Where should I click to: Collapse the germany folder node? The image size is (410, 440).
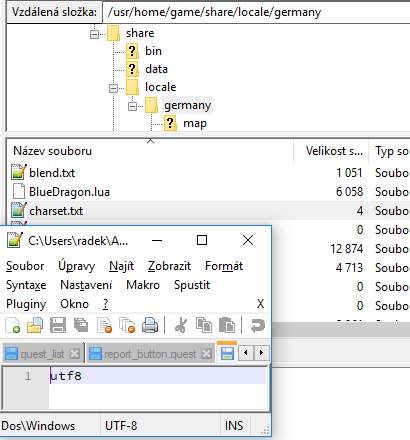tap(132, 106)
